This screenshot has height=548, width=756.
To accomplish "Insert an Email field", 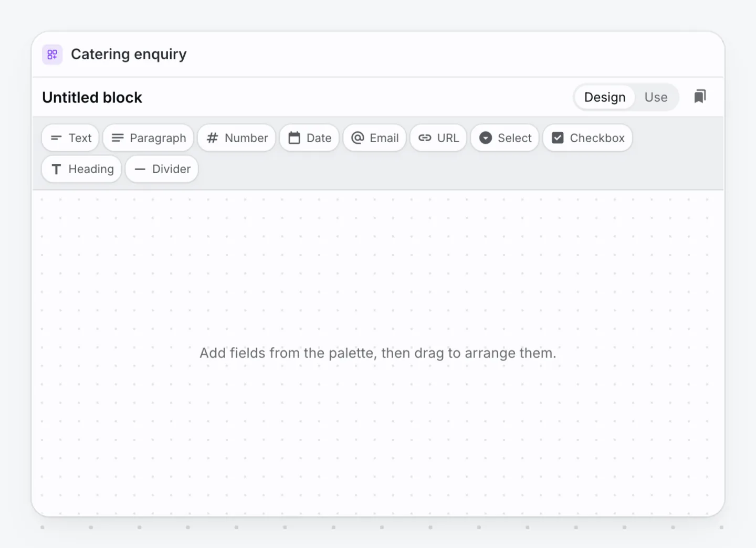I will coord(375,138).
